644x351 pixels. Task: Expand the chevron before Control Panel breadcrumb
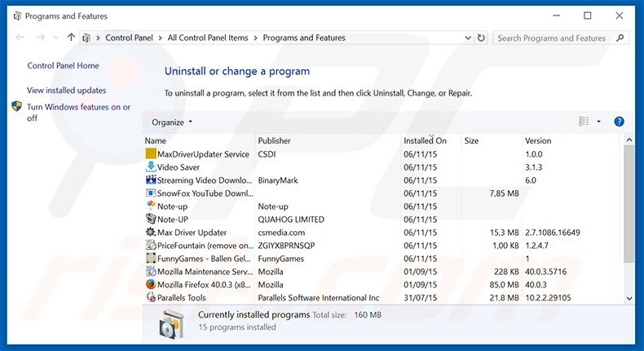point(98,38)
